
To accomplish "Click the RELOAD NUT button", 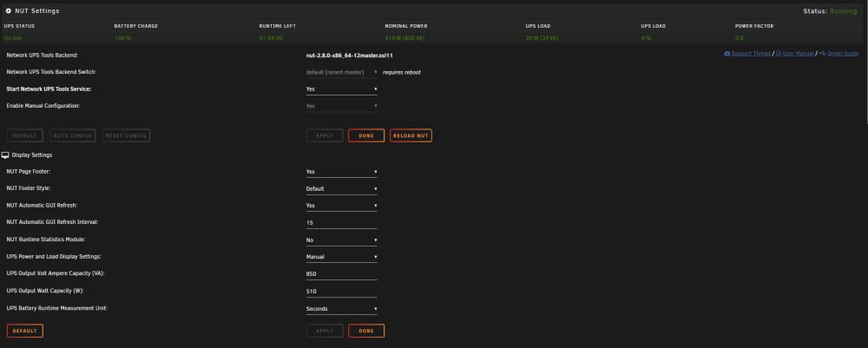I will tap(411, 135).
